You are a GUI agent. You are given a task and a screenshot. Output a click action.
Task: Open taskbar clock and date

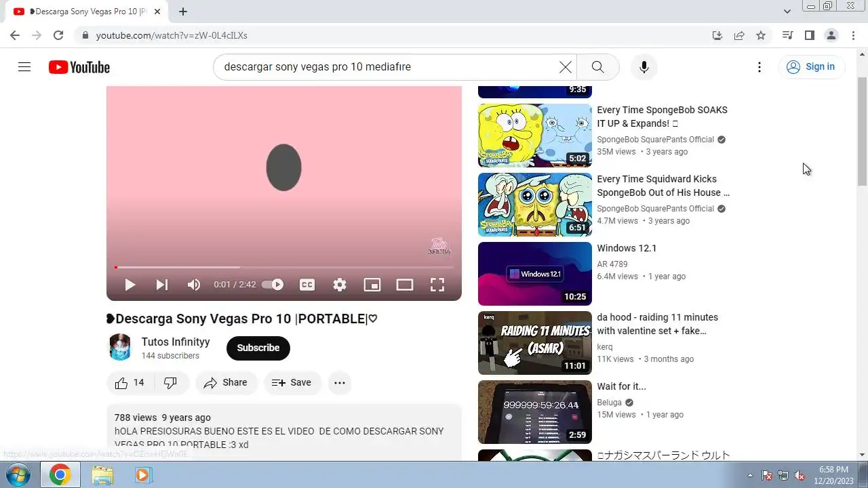coord(833,474)
